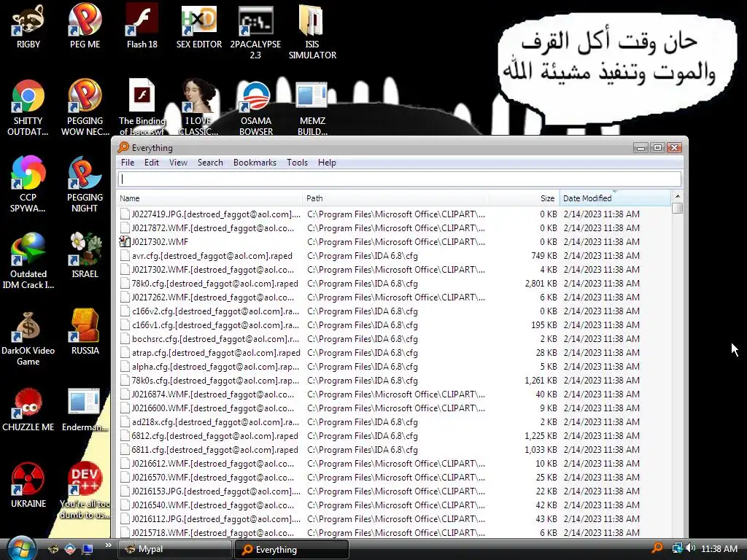Open the network tray icon

pyautogui.click(x=677, y=548)
